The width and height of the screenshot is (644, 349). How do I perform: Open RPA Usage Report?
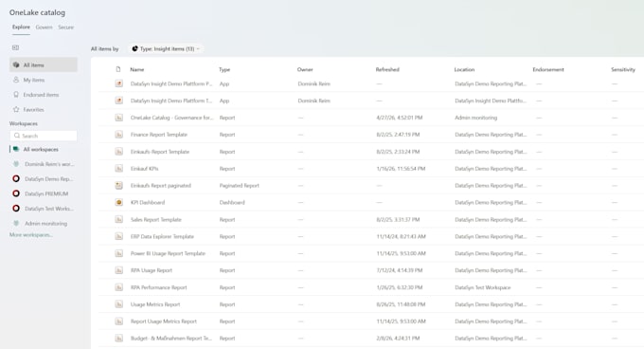click(152, 270)
